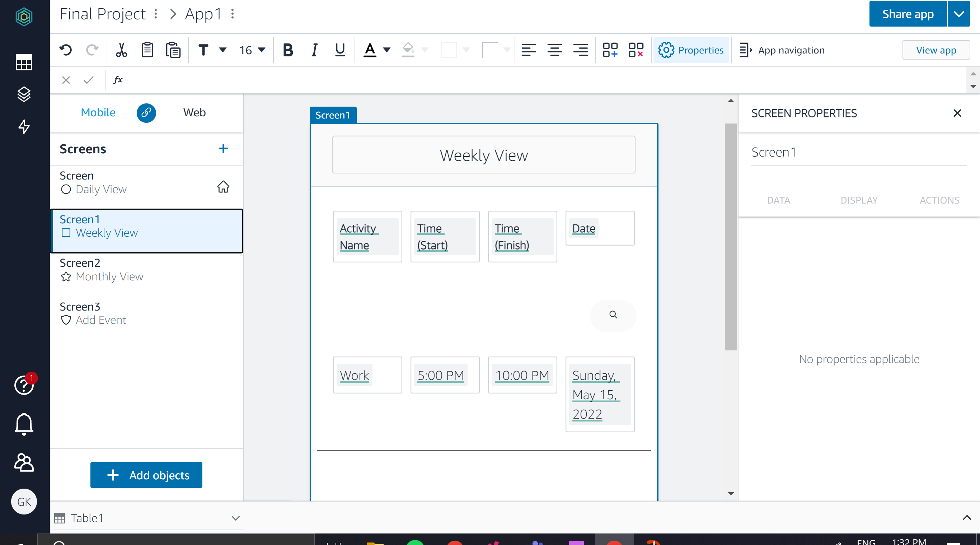This screenshot has width=980, height=545.
Task: Select the Daily View radio circle
Action: [65, 189]
